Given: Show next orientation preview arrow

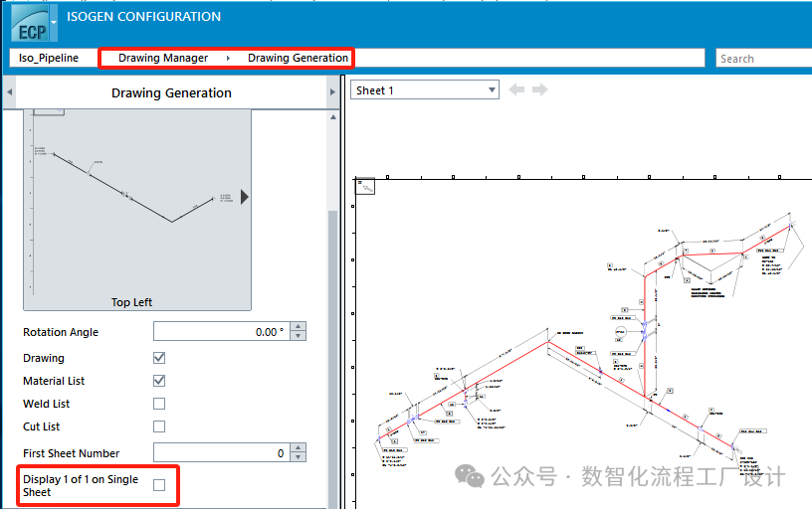Looking at the screenshot, I should pos(245,197).
